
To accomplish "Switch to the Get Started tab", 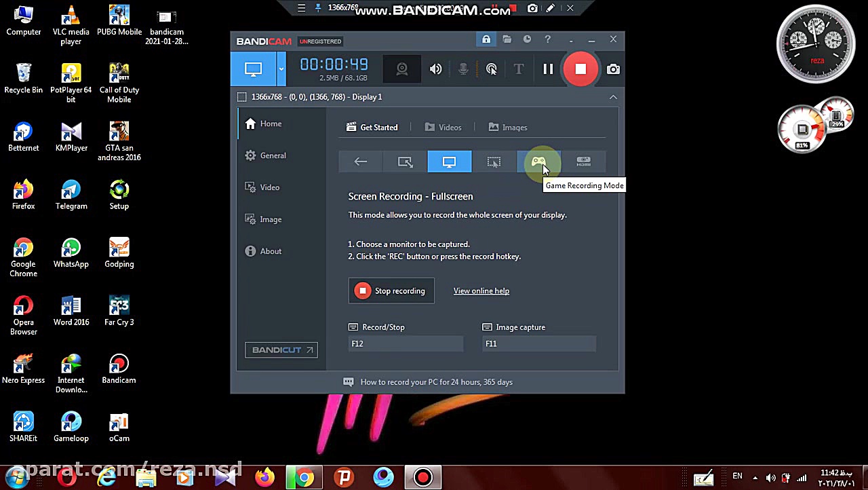I will (x=372, y=128).
